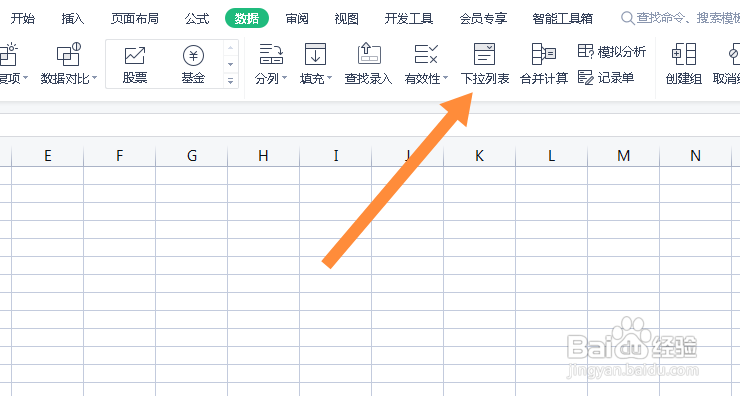Select column E header
Image resolution: width=740 pixels, height=396 pixels.
pyautogui.click(x=48, y=155)
